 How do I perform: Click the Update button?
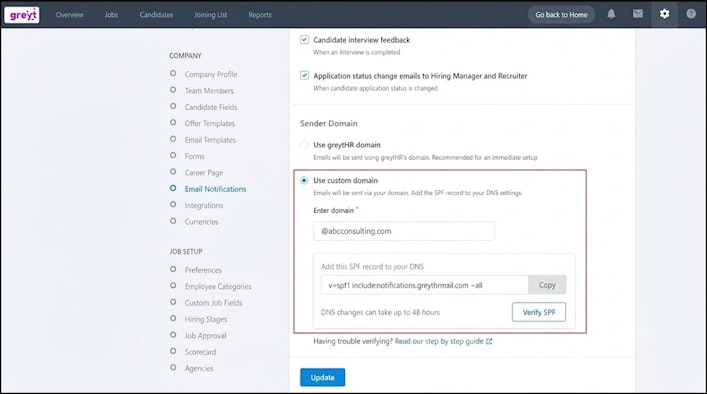pos(322,377)
